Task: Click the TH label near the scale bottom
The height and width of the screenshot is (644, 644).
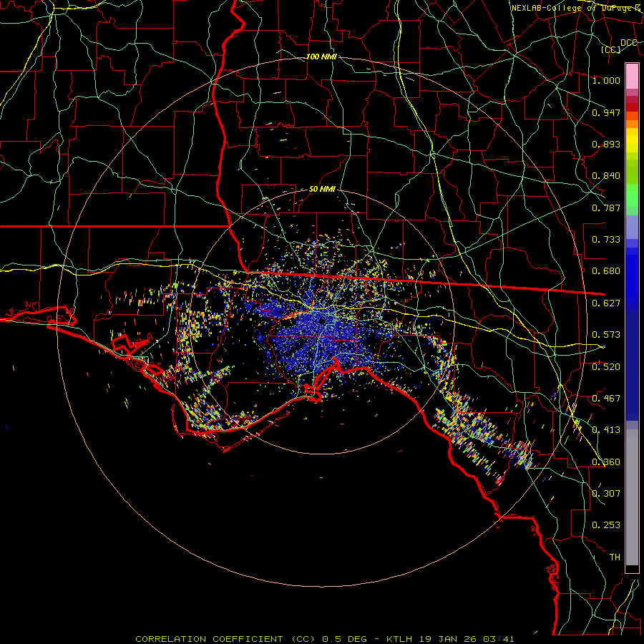Action: coord(615,557)
